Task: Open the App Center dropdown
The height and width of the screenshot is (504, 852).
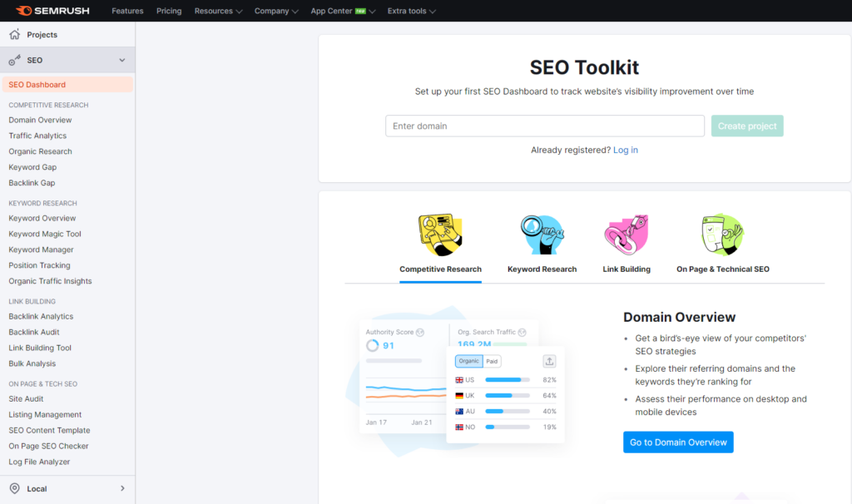Action: click(x=343, y=11)
